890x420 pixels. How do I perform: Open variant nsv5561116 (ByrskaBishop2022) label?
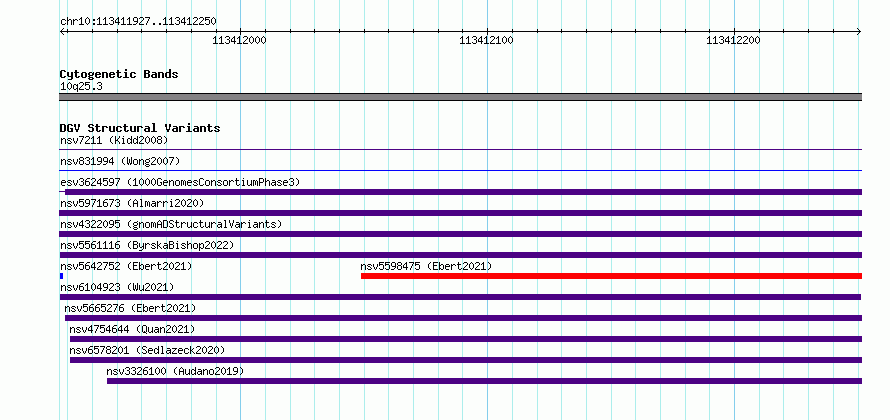tap(147, 245)
